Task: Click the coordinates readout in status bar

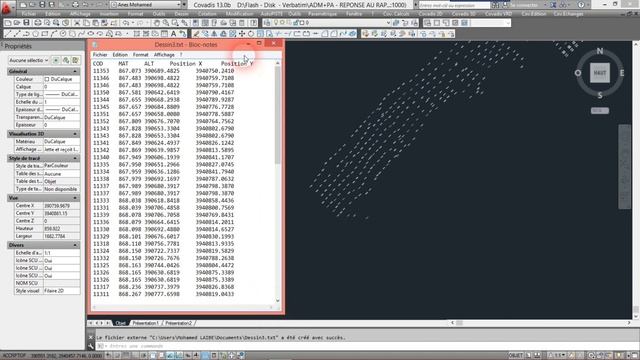Action: pos(66,356)
